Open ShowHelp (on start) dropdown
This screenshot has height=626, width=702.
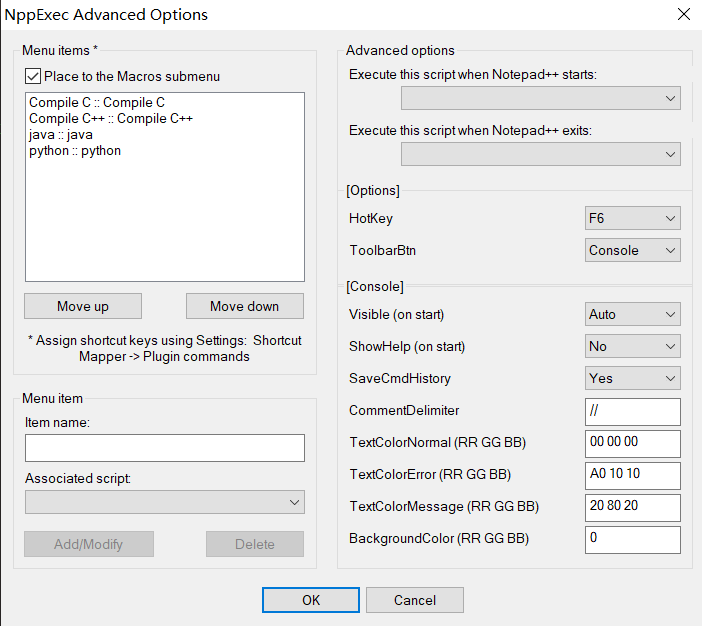click(632, 346)
